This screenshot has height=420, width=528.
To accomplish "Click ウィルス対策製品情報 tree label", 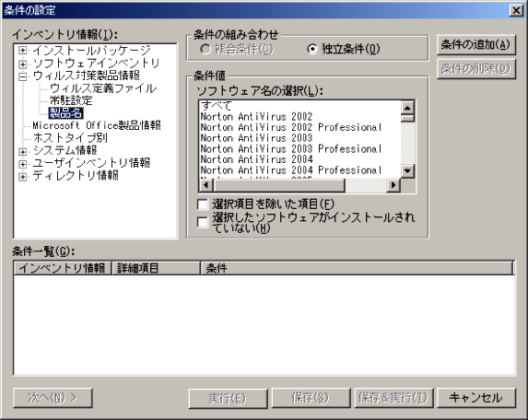I will point(87,76).
